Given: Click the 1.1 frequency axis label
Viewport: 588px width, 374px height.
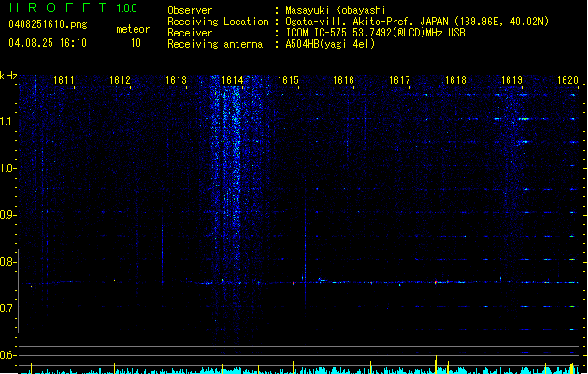Looking at the screenshot, I should tap(8, 122).
